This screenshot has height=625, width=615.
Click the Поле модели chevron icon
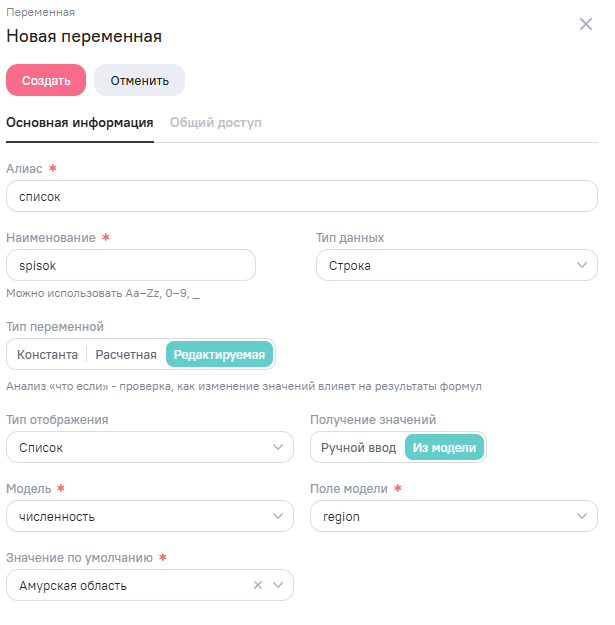[x=582, y=516]
